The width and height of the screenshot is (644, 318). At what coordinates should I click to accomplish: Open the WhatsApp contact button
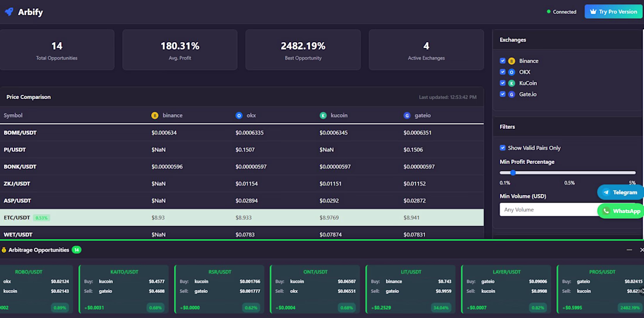pyautogui.click(x=620, y=211)
